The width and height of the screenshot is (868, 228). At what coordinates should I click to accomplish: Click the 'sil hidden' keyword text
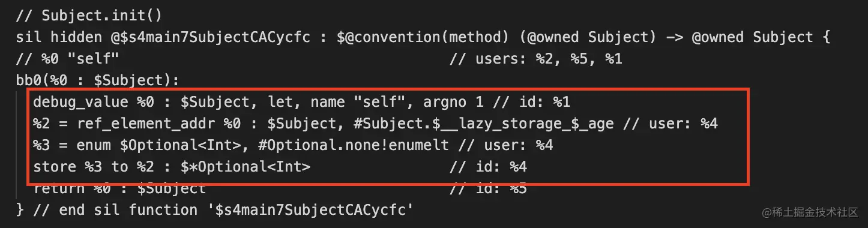pyautogui.click(x=59, y=37)
